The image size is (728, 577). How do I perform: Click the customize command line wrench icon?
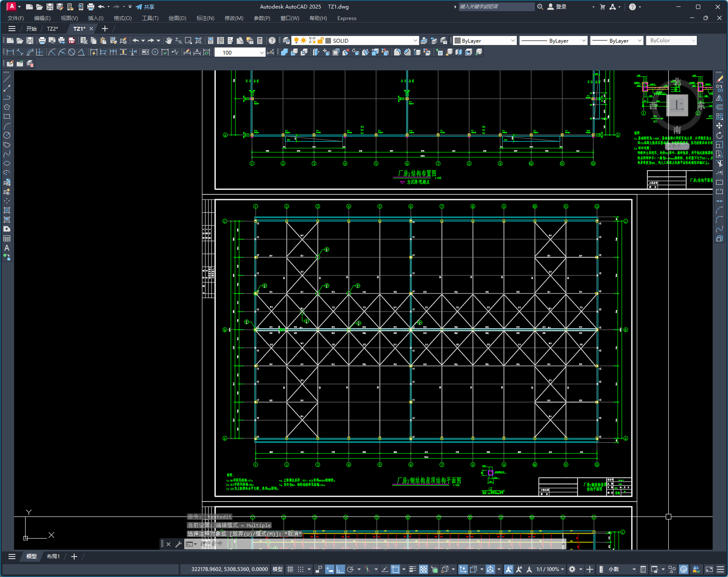(x=178, y=544)
